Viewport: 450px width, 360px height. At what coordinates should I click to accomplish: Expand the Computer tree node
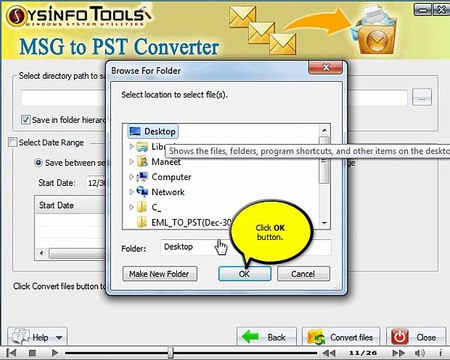pos(131,177)
